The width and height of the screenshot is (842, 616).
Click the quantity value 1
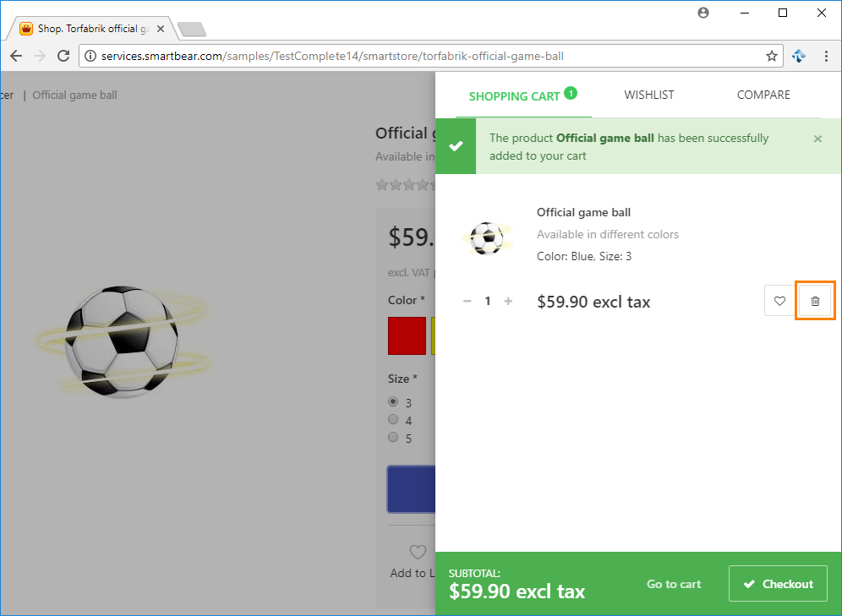(x=488, y=301)
